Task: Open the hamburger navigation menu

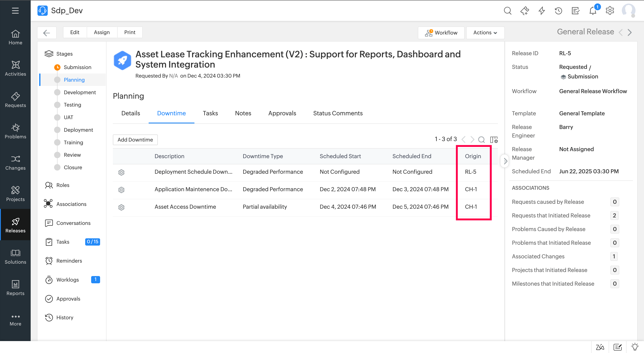Action: pos(15,10)
